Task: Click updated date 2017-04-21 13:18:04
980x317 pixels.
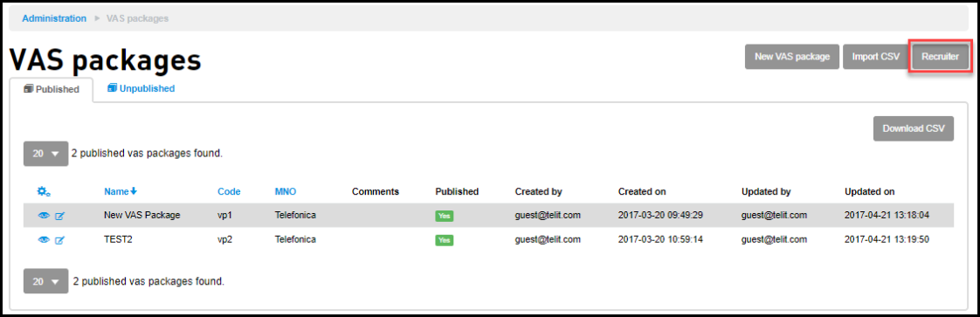Action: pyautogui.click(x=887, y=215)
